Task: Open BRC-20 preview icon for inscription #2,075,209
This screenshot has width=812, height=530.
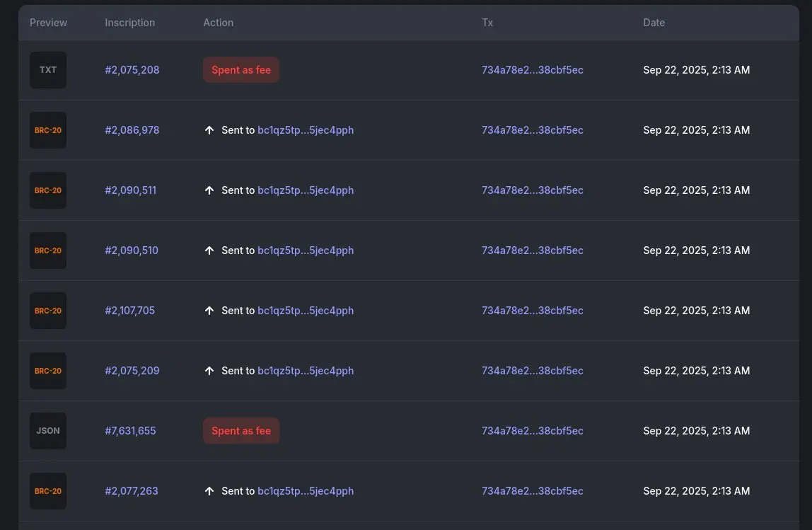Action: pos(48,371)
